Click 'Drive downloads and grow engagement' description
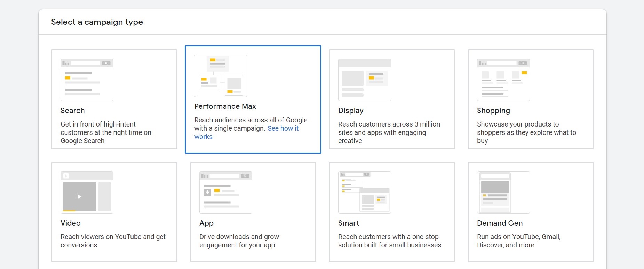644x269 pixels. [x=239, y=241]
